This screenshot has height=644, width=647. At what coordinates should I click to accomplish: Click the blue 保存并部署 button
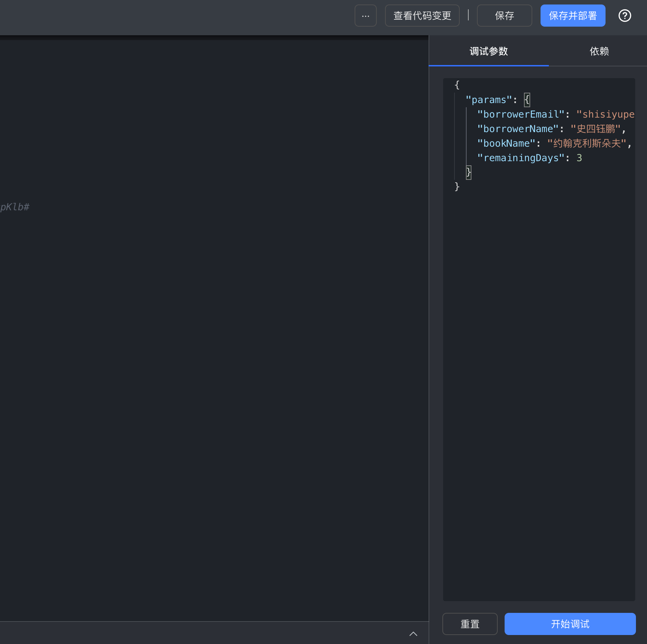tap(573, 16)
